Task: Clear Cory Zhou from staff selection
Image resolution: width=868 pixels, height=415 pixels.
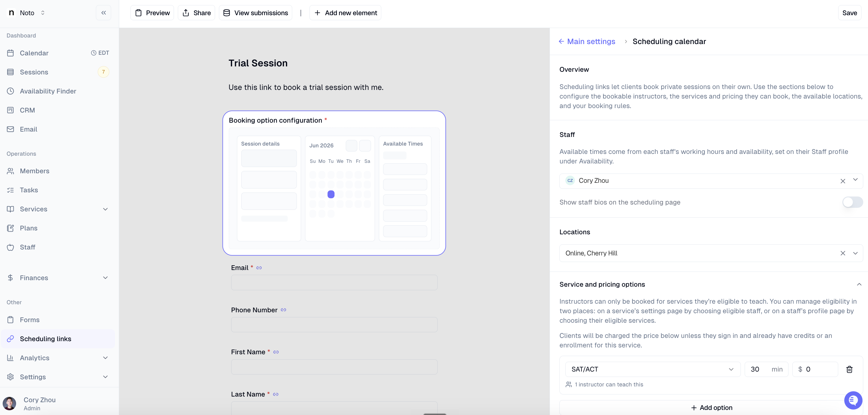Action: click(x=843, y=181)
